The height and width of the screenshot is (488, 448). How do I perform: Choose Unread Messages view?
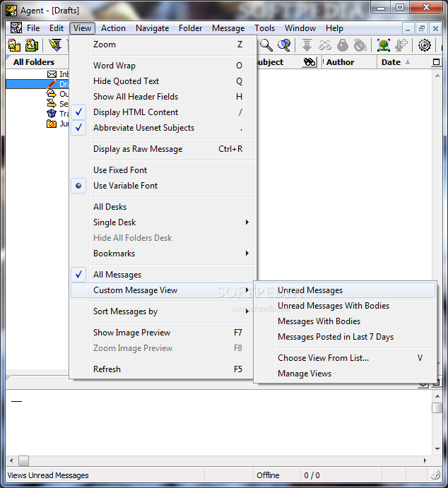[345, 290]
